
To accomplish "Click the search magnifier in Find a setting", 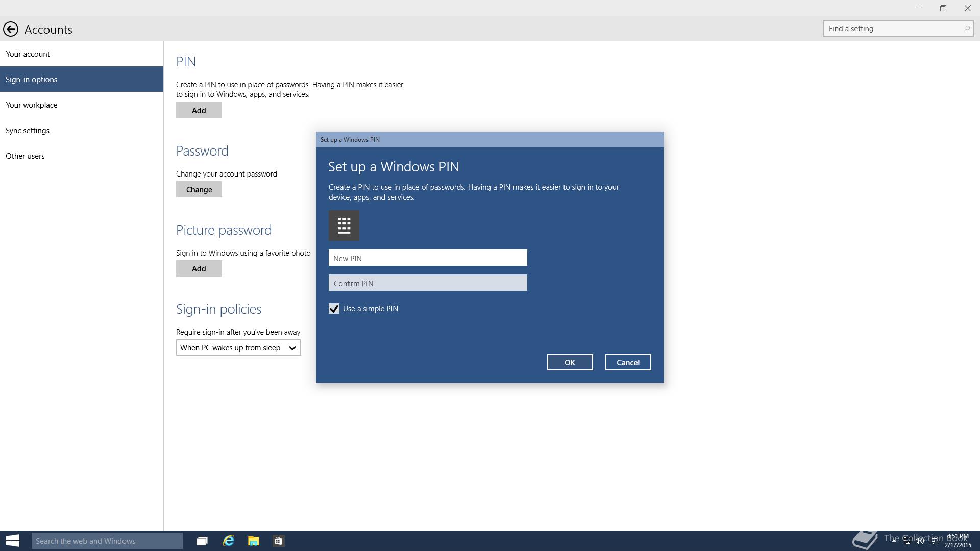I will pyautogui.click(x=966, y=29).
